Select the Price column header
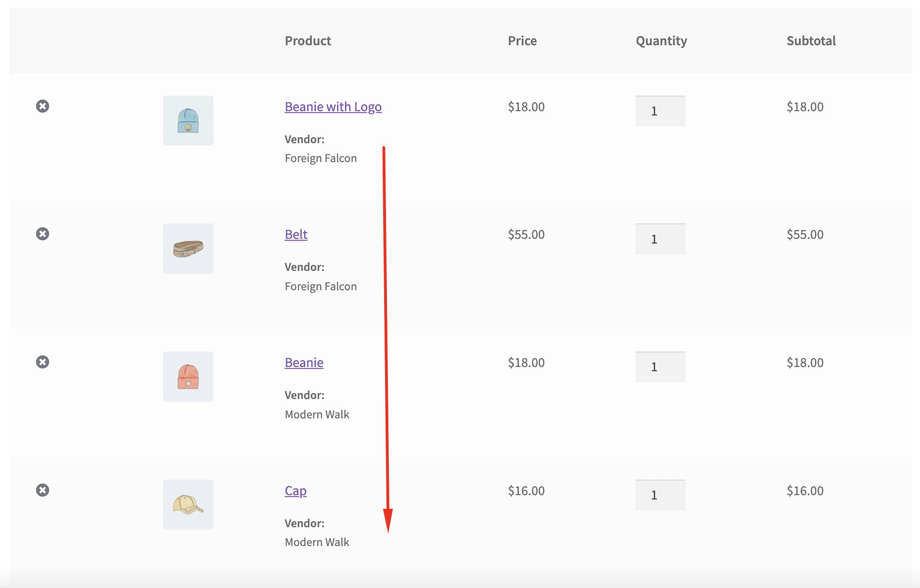This screenshot has height=588, width=920. 522,41
